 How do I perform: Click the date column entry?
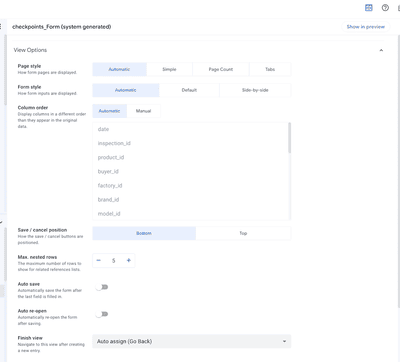190,129
